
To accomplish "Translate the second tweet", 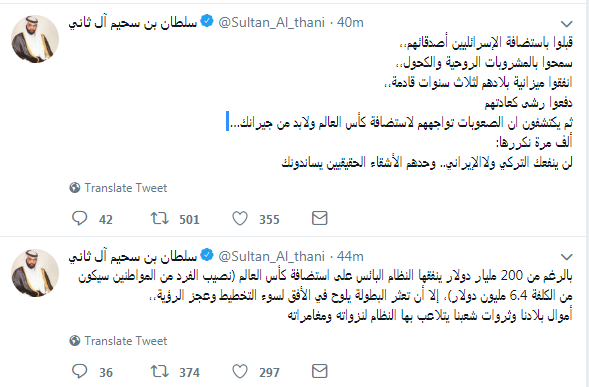I will (125, 340).
